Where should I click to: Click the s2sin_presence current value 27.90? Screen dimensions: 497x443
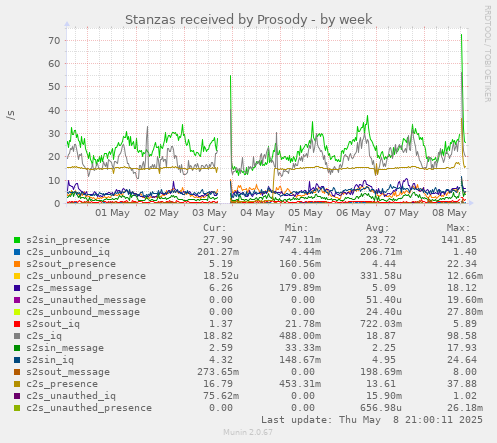pos(218,240)
